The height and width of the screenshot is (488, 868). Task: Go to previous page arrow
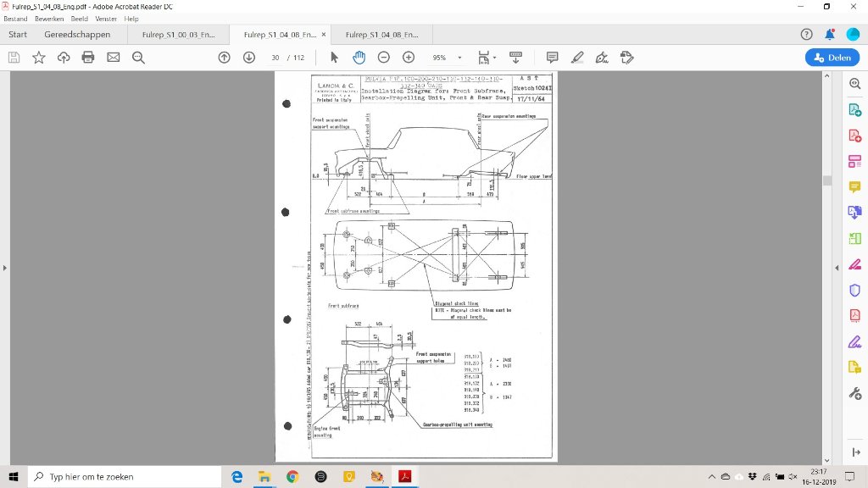click(224, 58)
